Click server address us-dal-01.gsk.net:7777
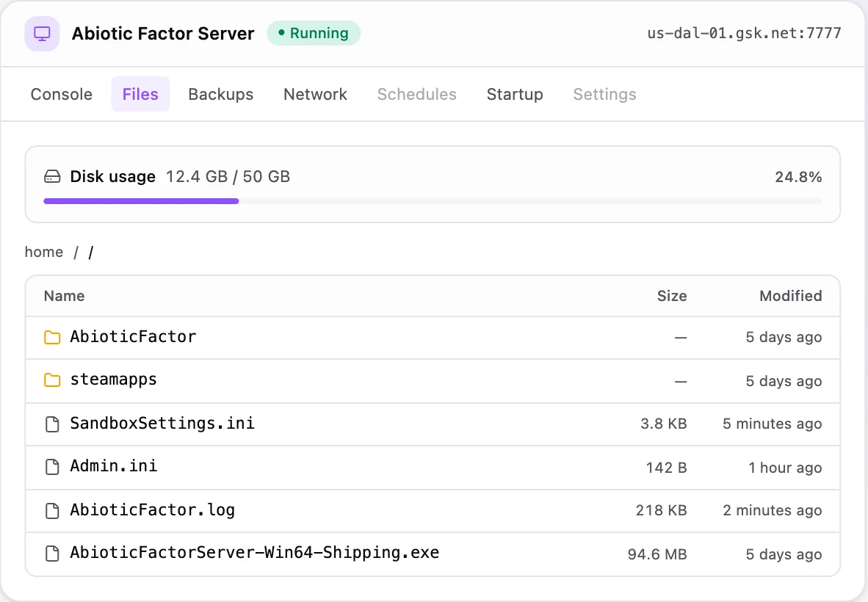Viewport: 868px width, 602px height. pyautogui.click(x=744, y=33)
